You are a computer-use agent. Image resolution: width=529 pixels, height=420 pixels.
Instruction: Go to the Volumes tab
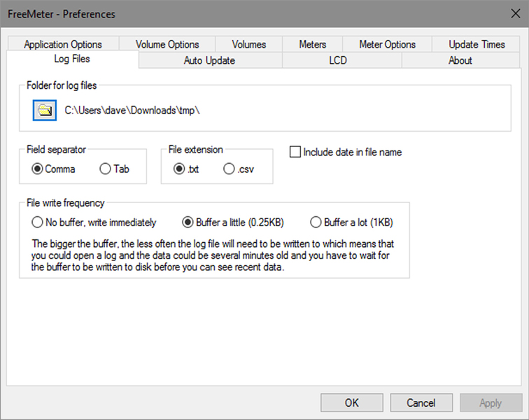[x=249, y=44]
